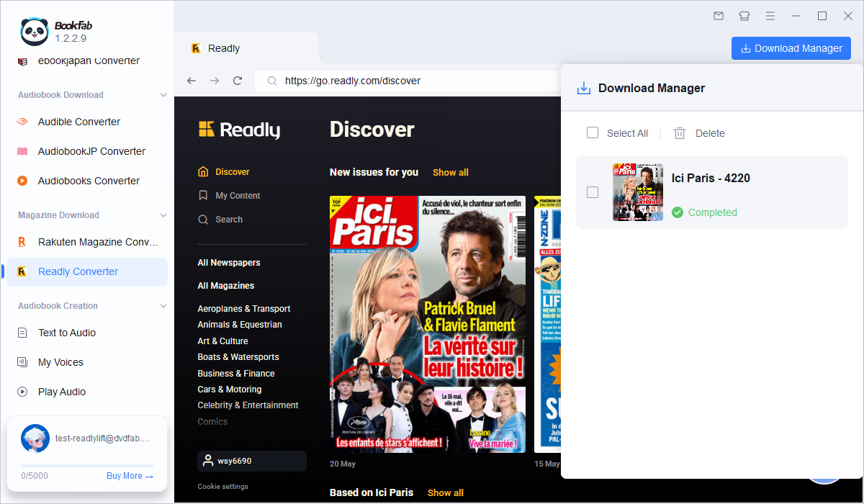
Task: Click the trash Delete icon
Action: [x=680, y=133]
